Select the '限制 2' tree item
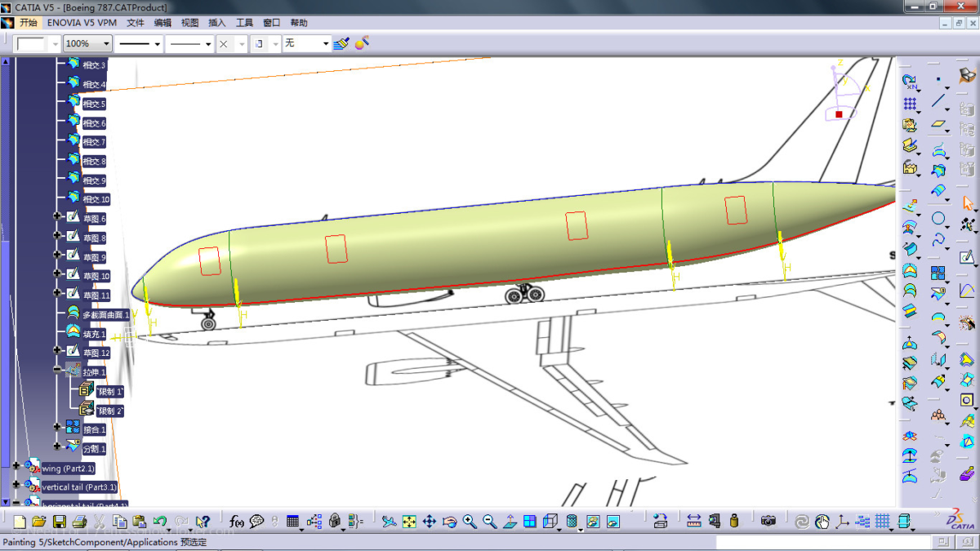The height and width of the screenshot is (551, 980). [110, 411]
